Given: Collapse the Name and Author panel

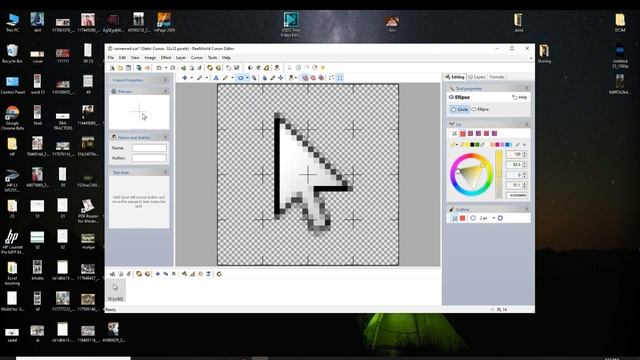Looking at the screenshot, I should point(165,137).
